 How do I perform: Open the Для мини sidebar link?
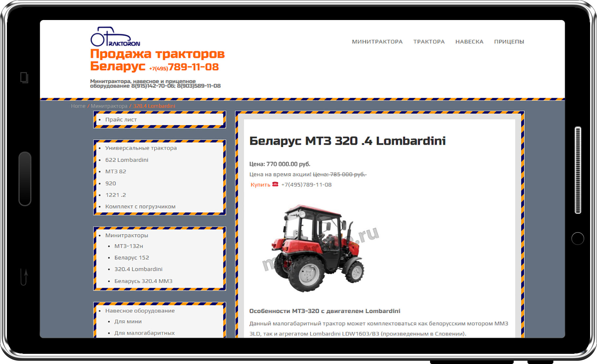[128, 321]
